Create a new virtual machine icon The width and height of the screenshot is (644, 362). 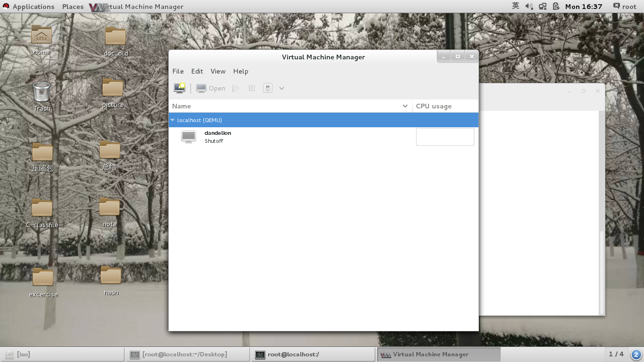point(180,88)
